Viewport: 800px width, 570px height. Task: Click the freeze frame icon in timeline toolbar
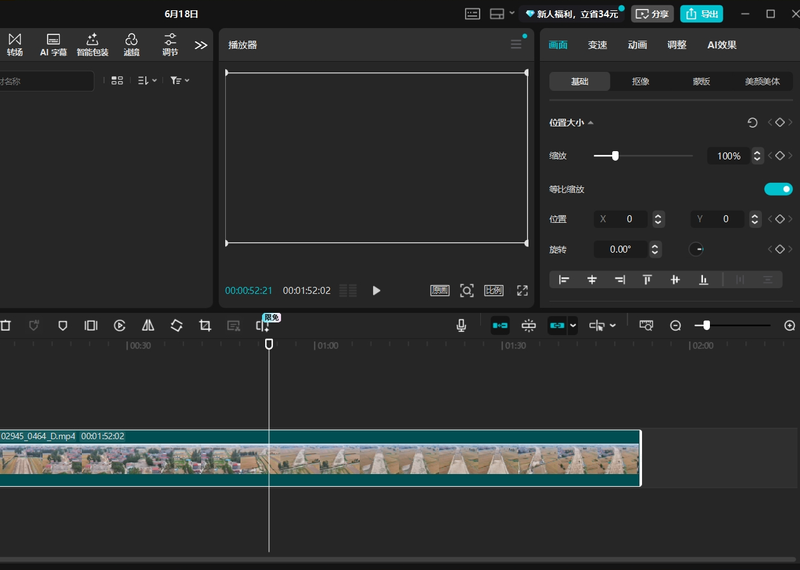pyautogui.click(x=91, y=325)
